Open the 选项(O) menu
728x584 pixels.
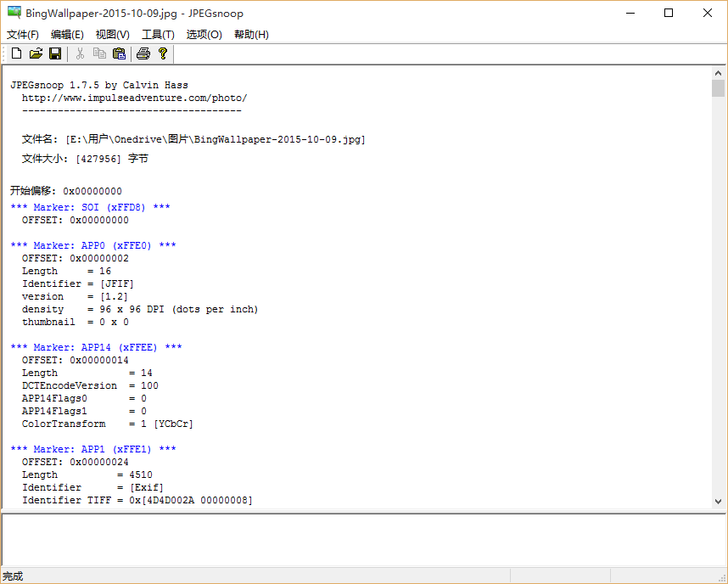(x=204, y=35)
